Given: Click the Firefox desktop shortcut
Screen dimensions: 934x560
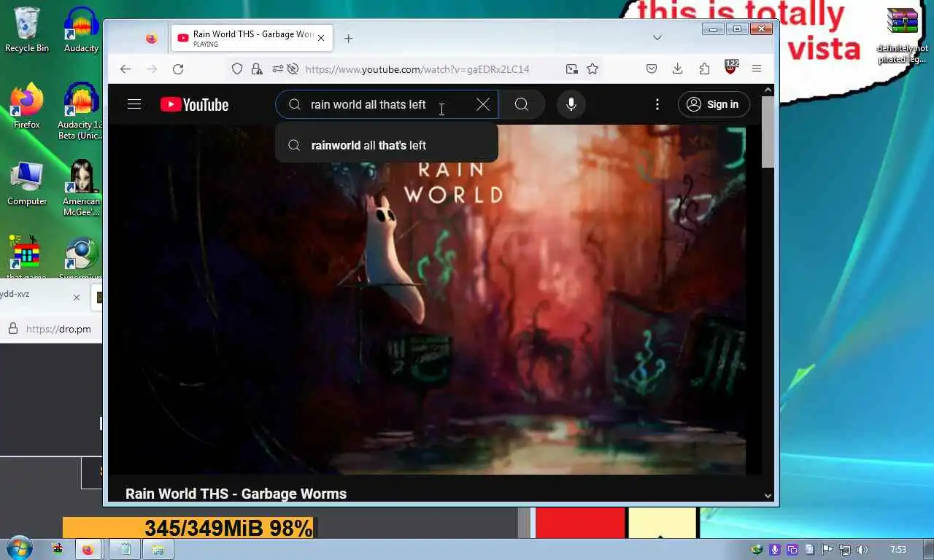Looking at the screenshot, I should pos(27,106).
